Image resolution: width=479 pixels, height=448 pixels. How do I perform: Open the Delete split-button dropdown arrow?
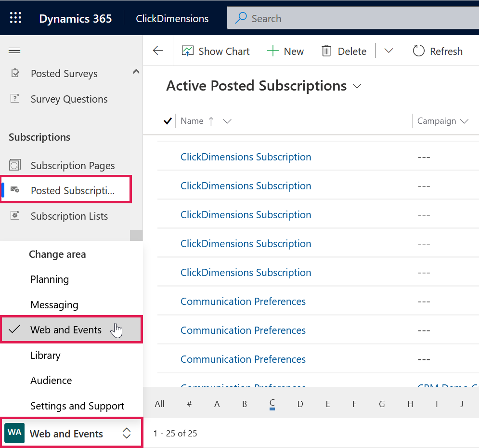388,51
